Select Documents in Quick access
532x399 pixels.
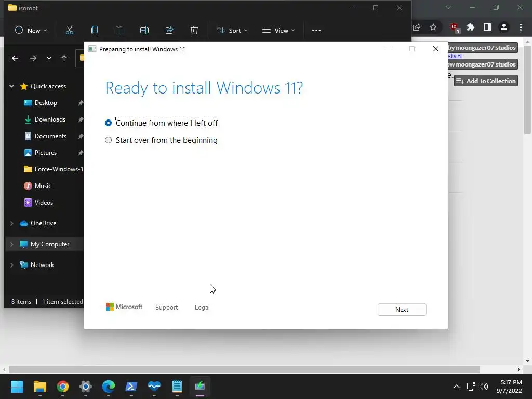coord(50,136)
